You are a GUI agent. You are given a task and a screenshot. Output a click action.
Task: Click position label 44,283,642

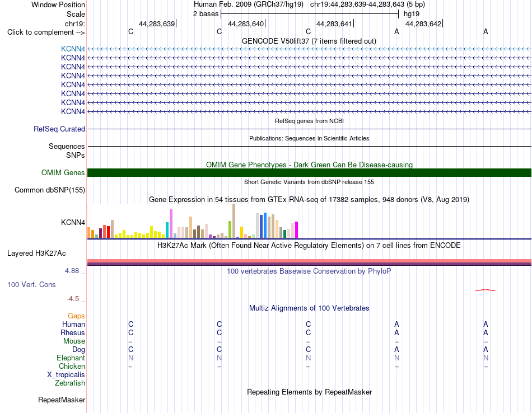423,24
